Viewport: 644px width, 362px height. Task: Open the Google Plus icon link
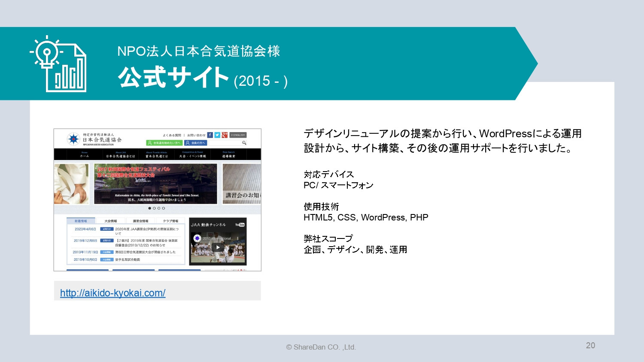coord(225,135)
